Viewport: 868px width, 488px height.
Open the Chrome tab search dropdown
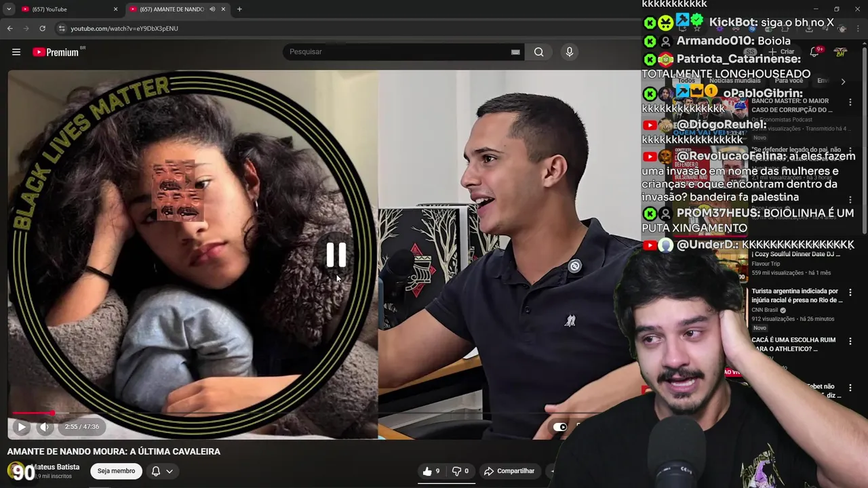pyautogui.click(x=9, y=9)
